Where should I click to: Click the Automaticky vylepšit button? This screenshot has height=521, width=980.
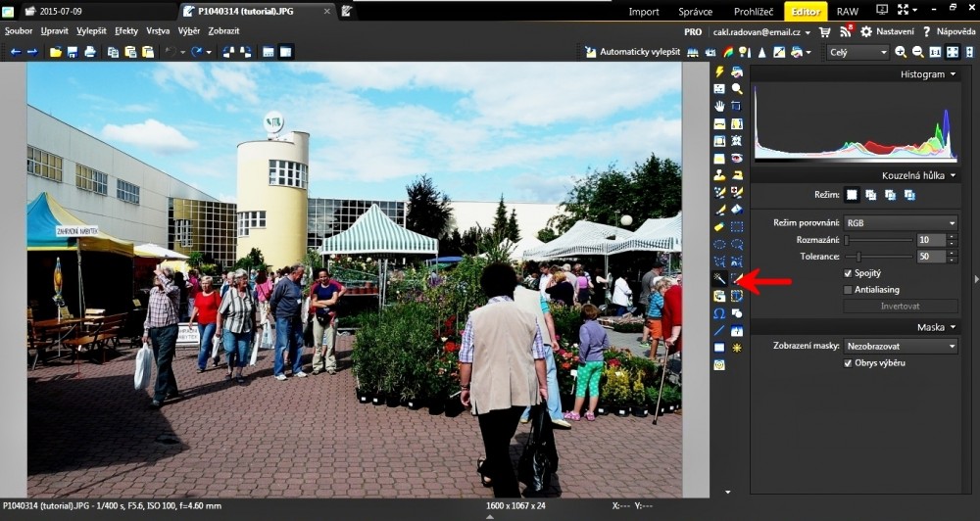tap(632, 52)
